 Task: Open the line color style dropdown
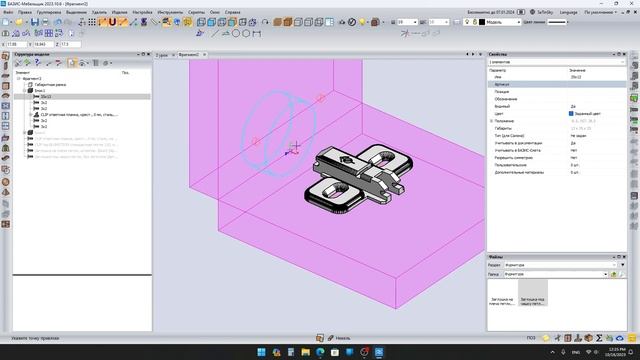568,22
